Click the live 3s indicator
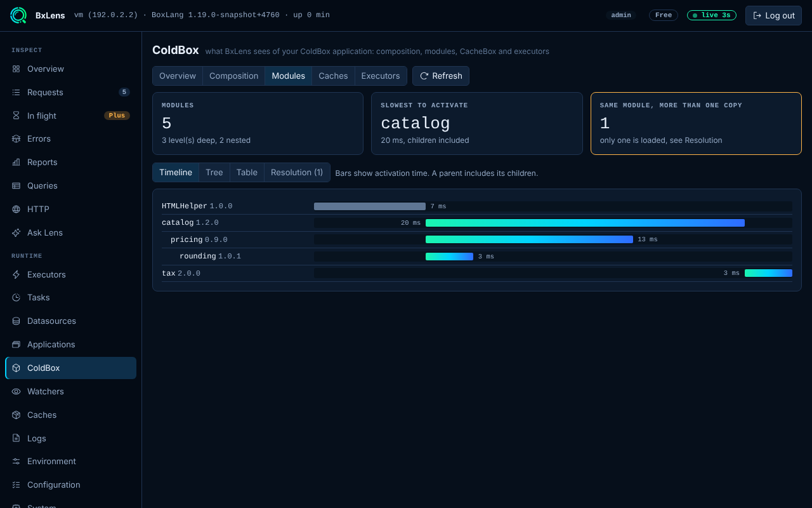This screenshot has height=508, width=812. pos(712,15)
